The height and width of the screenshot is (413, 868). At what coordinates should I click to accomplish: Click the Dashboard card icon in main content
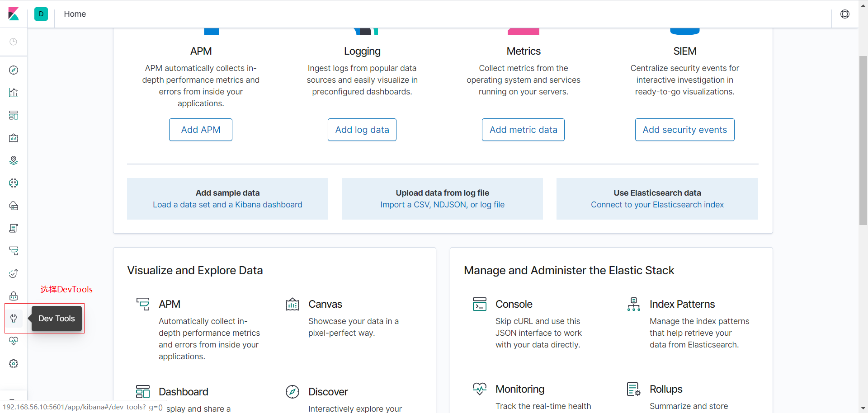(x=143, y=392)
